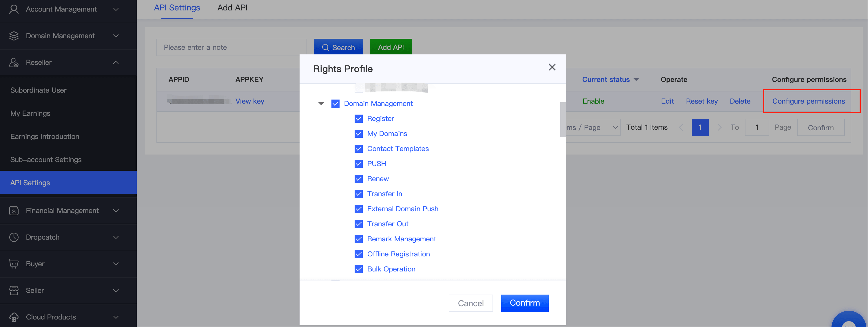Uncheck the PUSH permission checkbox

358,164
